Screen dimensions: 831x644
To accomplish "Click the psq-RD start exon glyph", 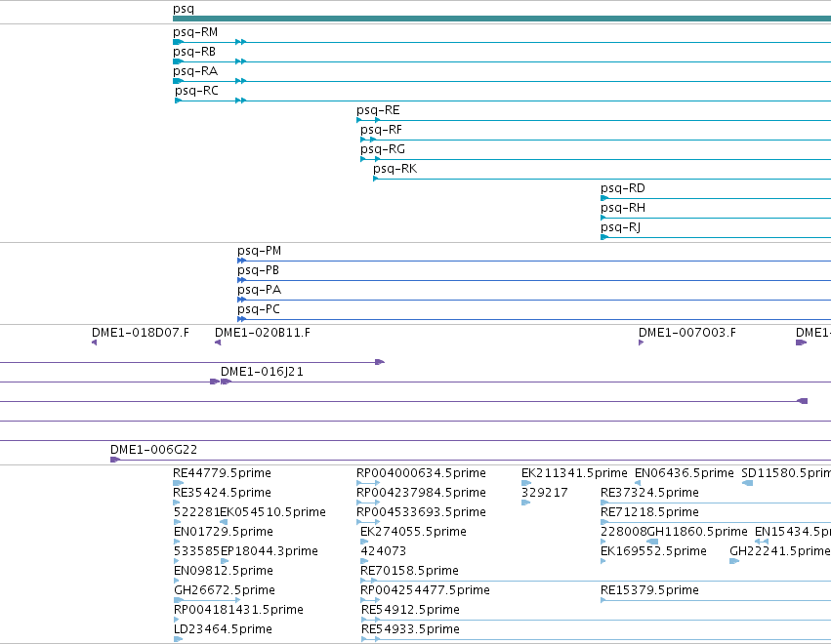I will (x=604, y=198).
